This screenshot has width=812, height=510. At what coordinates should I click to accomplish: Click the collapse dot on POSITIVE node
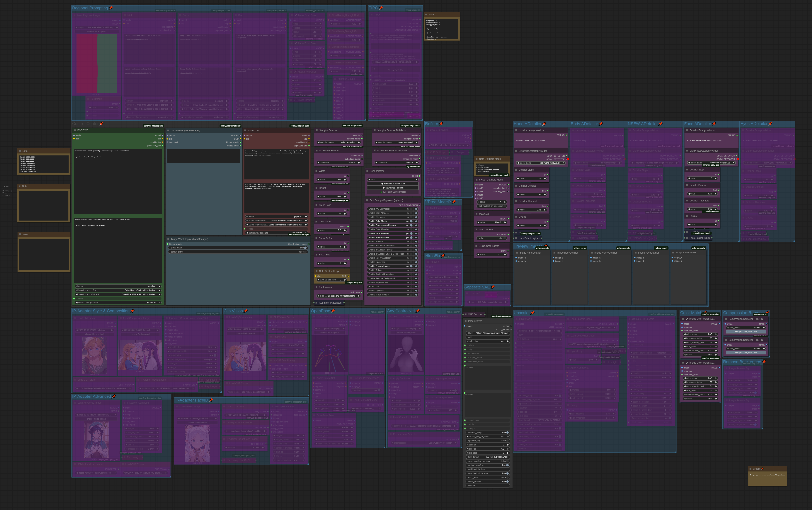pos(75,130)
